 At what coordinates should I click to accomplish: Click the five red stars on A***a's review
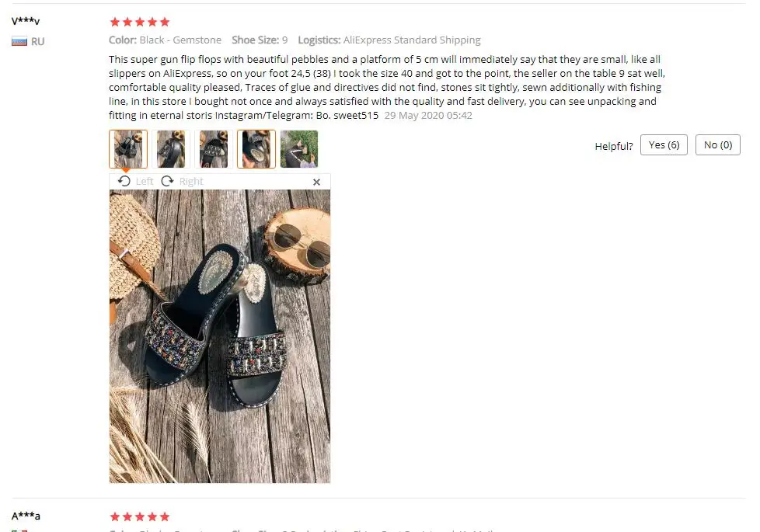point(140,516)
